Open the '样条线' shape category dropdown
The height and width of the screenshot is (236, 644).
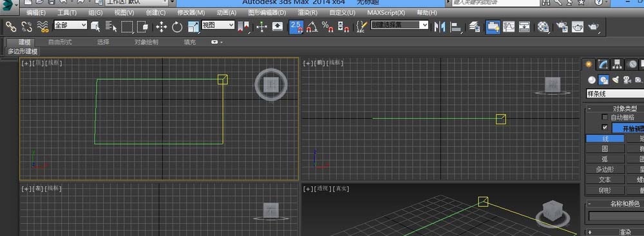tap(615, 94)
